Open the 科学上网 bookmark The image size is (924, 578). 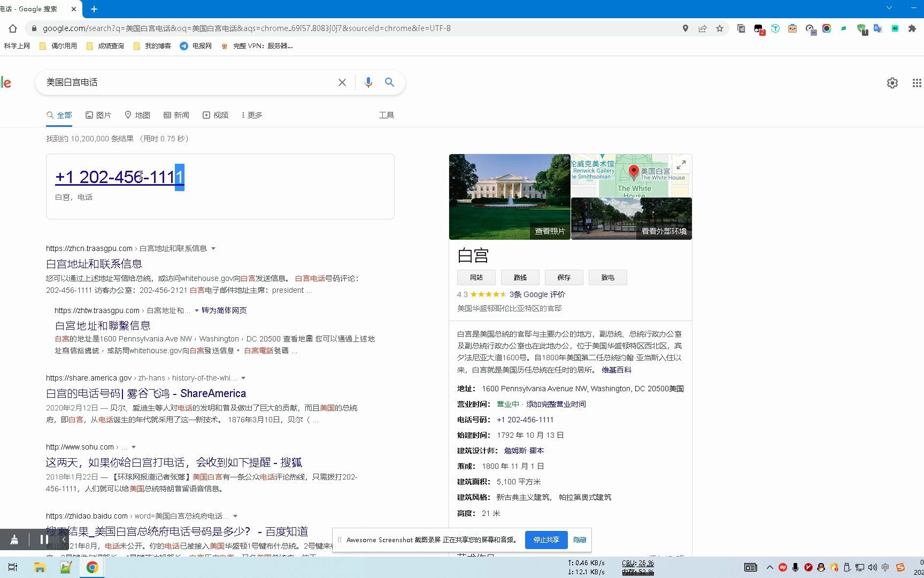click(17, 46)
